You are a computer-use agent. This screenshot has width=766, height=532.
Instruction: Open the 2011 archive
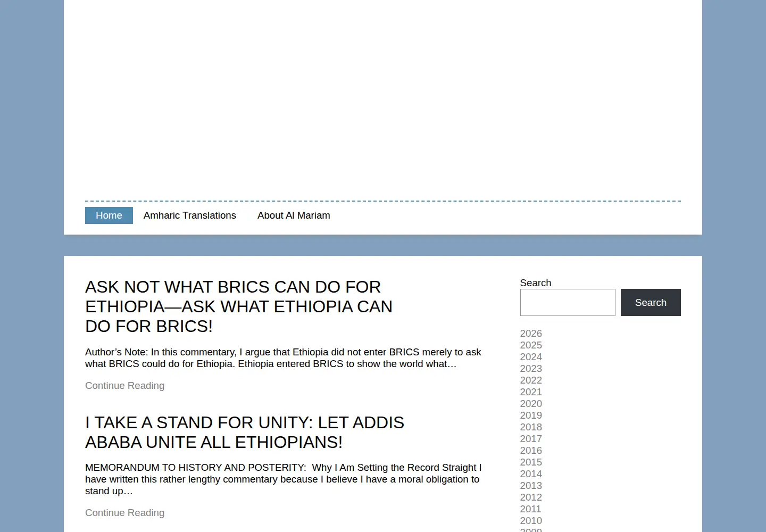click(x=531, y=509)
